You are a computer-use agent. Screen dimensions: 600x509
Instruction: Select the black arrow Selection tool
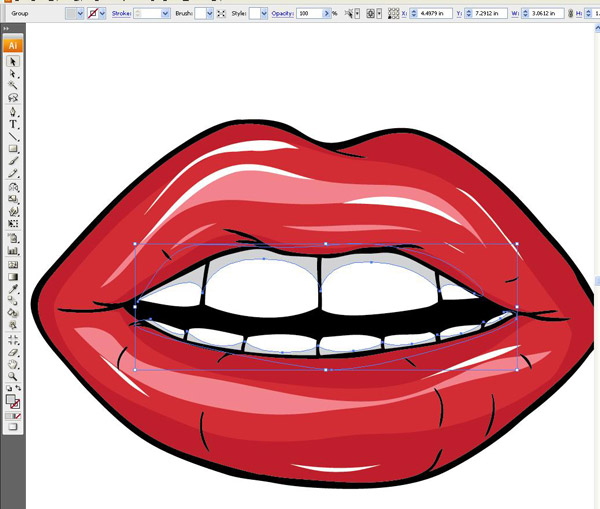pyautogui.click(x=14, y=61)
